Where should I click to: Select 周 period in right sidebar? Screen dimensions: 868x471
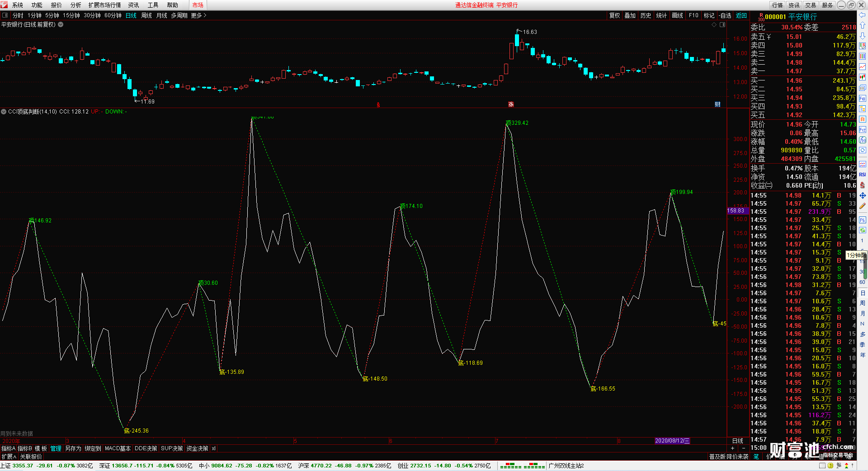coord(863,303)
